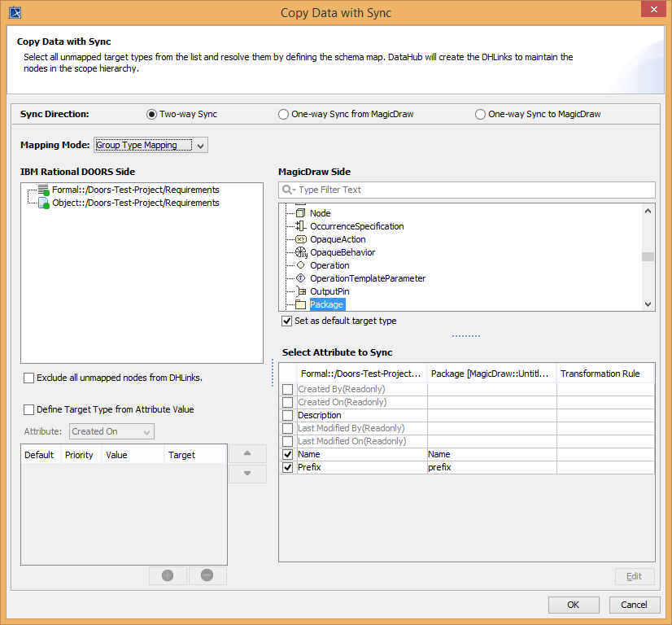The image size is (672, 625).
Task: Click the MagicDraw type list scrollbar thumb
Action: (648, 257)
